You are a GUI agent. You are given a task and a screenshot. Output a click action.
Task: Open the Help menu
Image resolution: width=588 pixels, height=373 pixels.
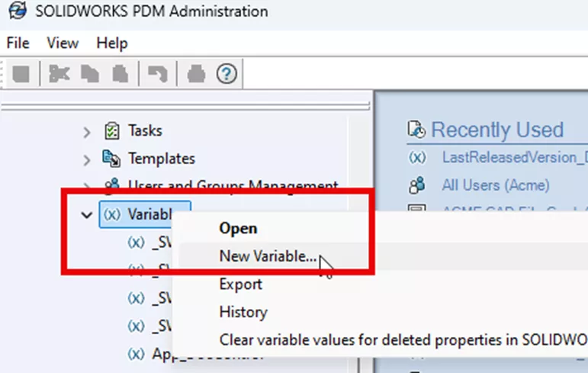tap(112, 43)
